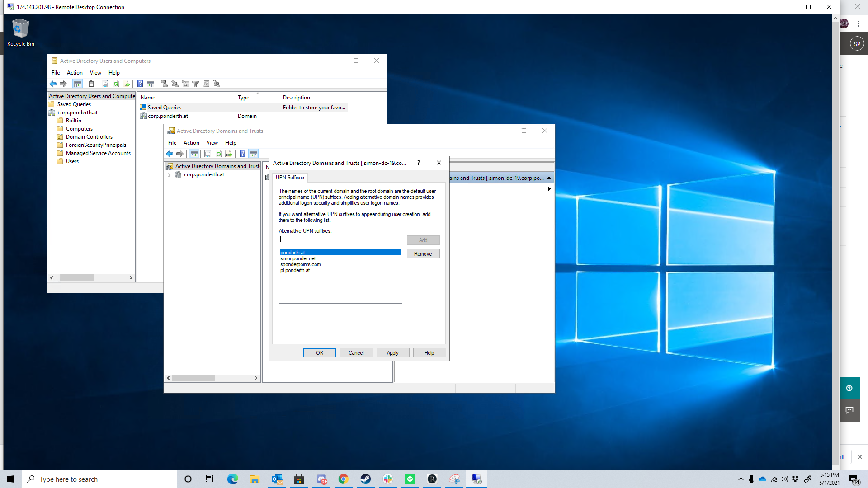Click Find objects icon in toolbar
868x488 pixels.
point(206,84)
